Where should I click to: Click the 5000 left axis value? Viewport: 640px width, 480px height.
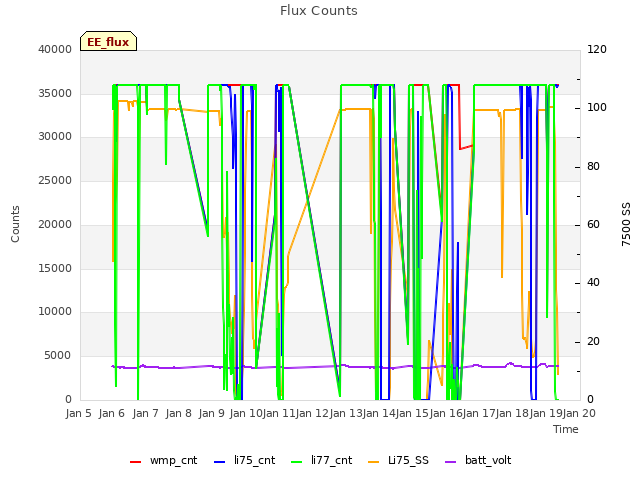58,356
